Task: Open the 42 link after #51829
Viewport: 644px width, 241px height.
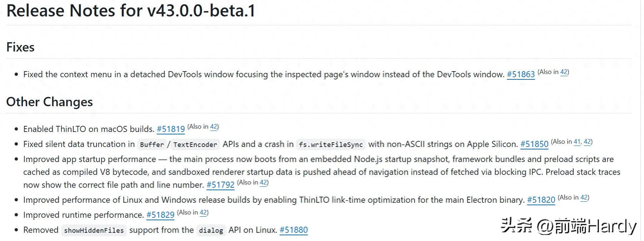Action: click(203, 212)
